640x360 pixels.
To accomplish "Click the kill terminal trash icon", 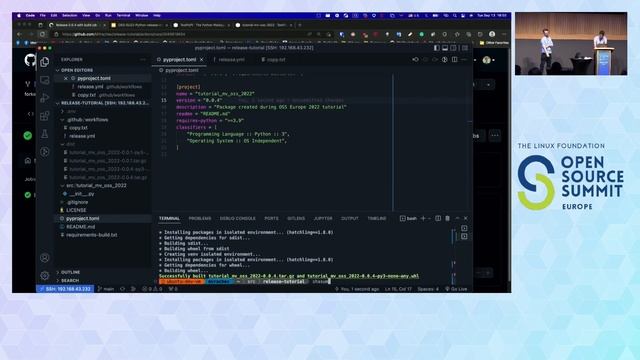I will tap(447, 218).
